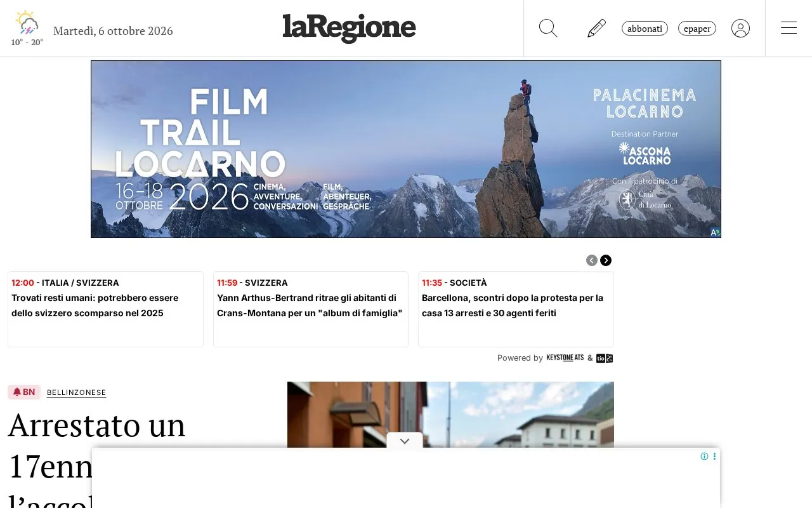Viewport: 812px width, 508px height.
Task: Click the "SOCIETÀ" category label
Action: click(468, 283)
